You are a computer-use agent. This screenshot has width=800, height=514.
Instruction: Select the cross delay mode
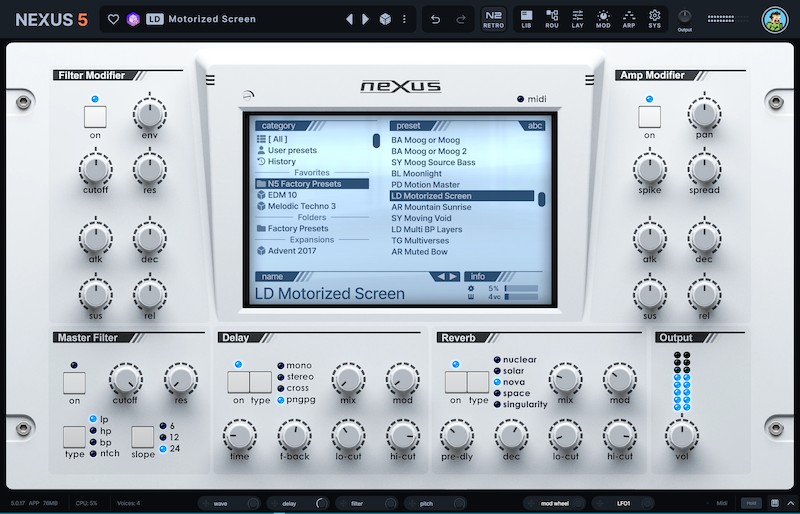click(x=293, y=388)
